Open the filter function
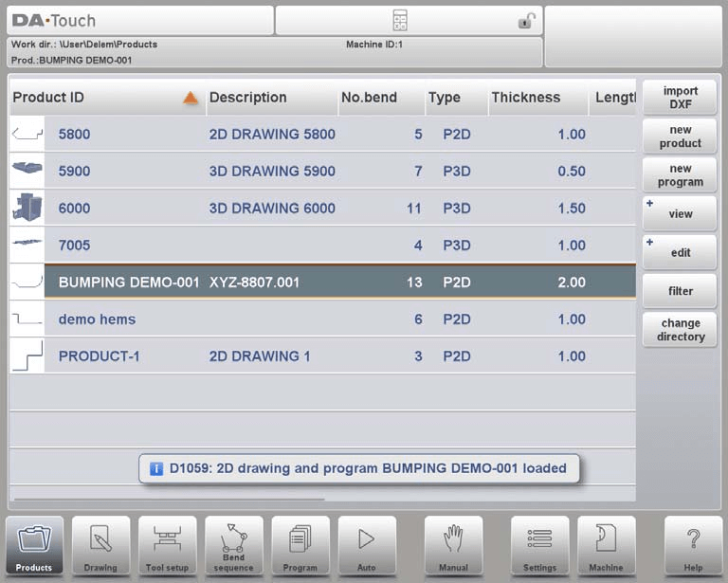This screenshot has height=583, width=728. [x=680, y=291]
